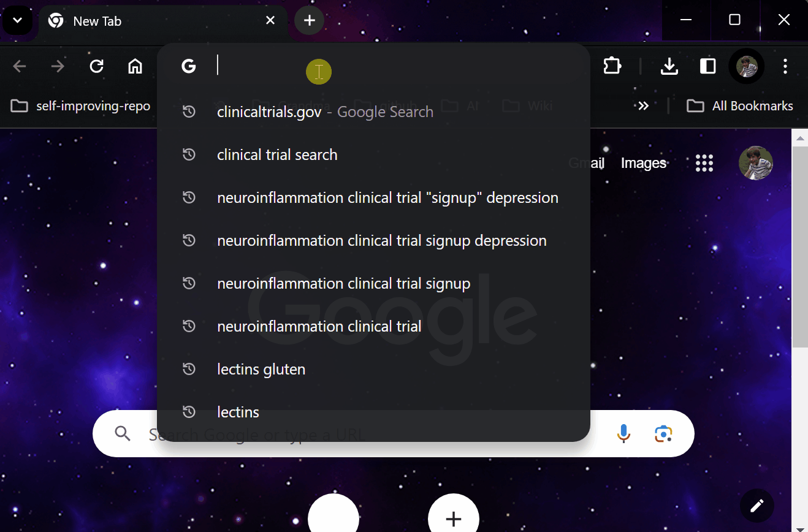808x532 pixels.
Task: Click the voice search microphone icon
Action: coord(623,434)
